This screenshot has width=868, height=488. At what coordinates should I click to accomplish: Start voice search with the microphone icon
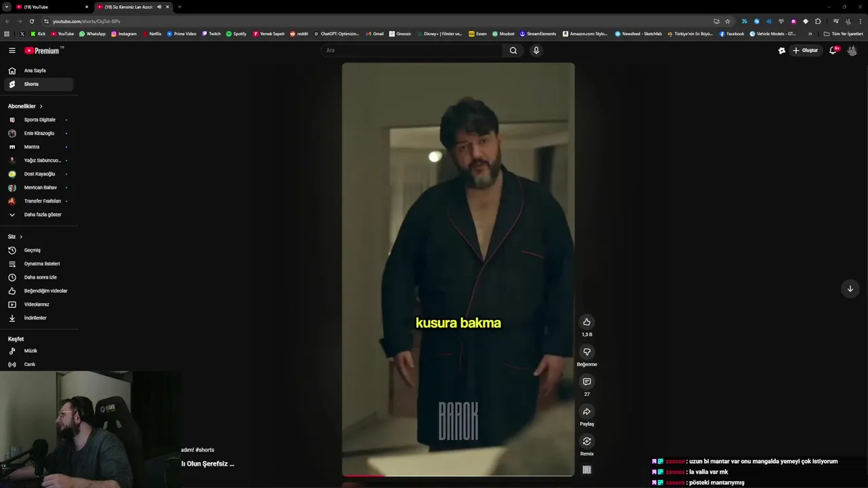[536, 50]
